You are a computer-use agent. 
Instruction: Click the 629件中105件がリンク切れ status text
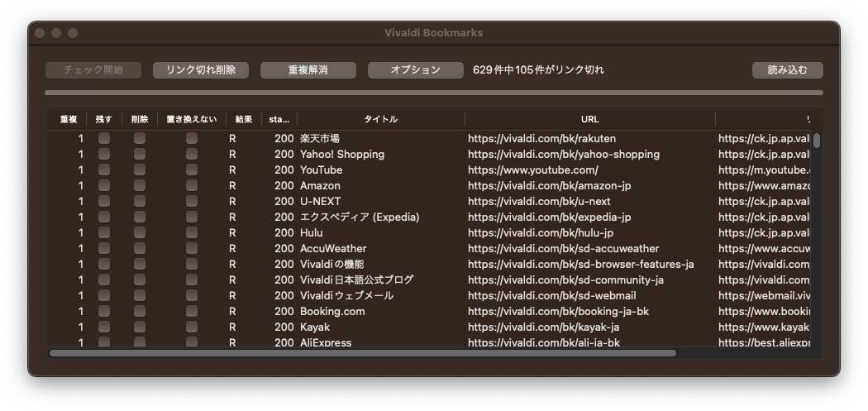coord(538,69)
